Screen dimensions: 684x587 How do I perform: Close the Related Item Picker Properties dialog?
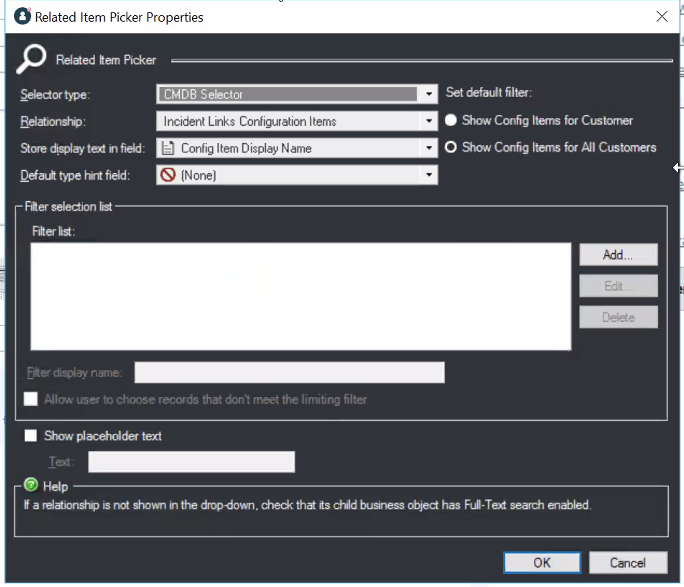point(661,16)
